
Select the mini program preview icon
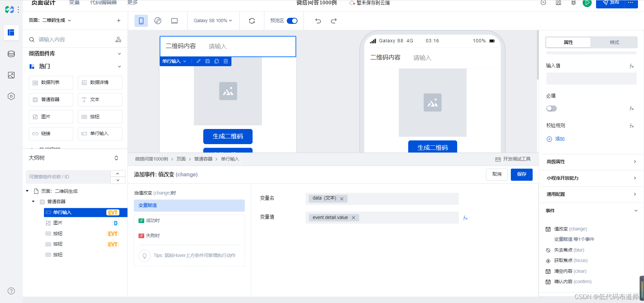pyautogui.click(x=158, y=21)
